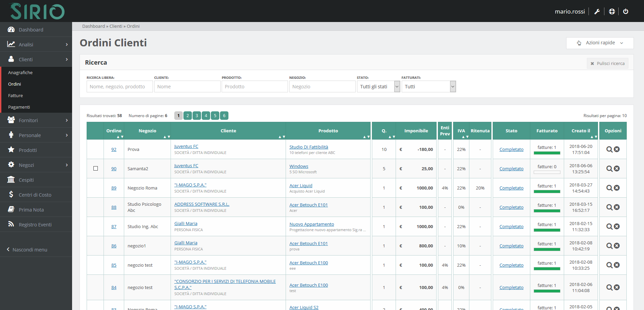This screenshot has width=644, height=310.
Task: Collapse sidebar with Nascondi menu
Action: (27, 249)
